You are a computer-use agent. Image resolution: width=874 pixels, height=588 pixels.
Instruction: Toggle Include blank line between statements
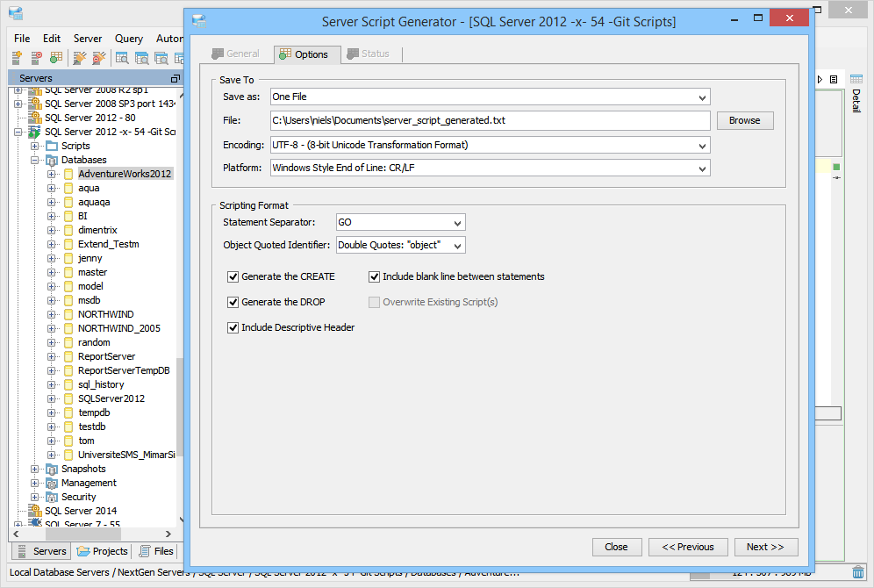click(x=374, y=276)
